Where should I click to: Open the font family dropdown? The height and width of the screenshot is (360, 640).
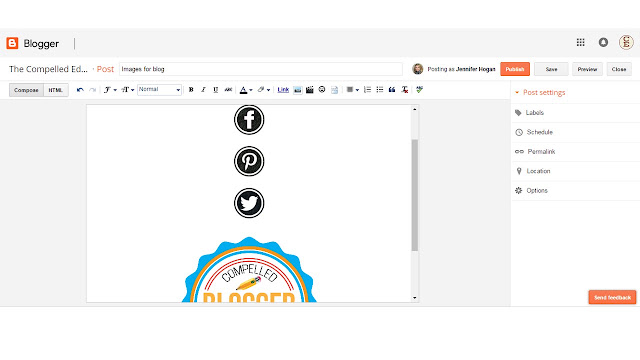[x=110, y=90]
